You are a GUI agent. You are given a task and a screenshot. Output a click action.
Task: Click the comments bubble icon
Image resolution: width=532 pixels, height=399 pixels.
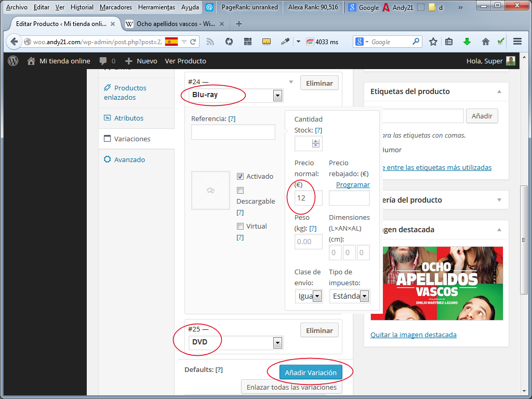pyautogui.click(x=103, y=61)
